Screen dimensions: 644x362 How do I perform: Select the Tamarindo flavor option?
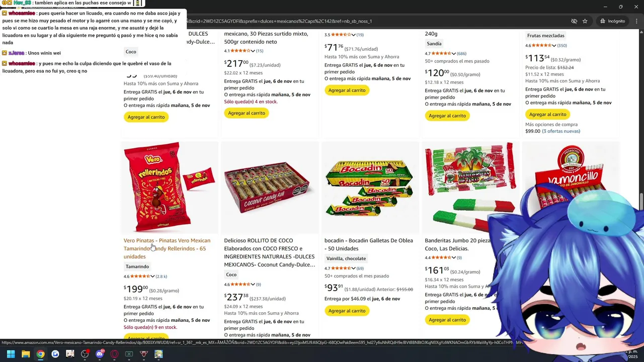pyautogui.click(x=137, y=266)
